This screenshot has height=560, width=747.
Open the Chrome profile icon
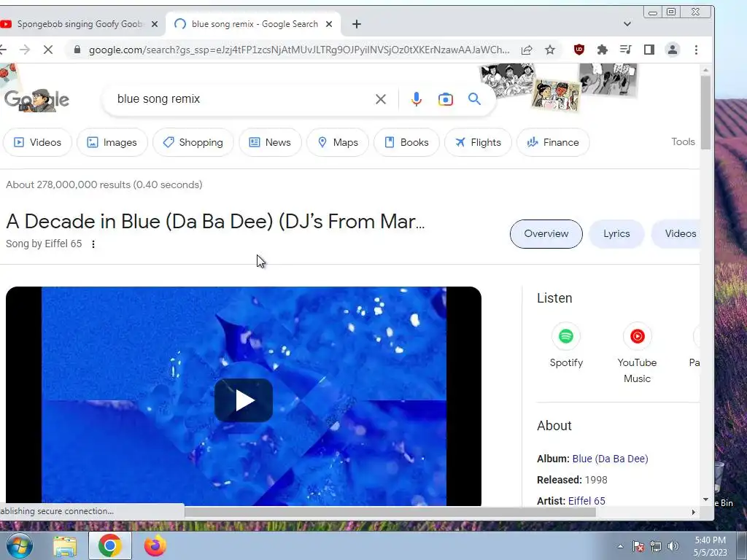tap(672, 50)
